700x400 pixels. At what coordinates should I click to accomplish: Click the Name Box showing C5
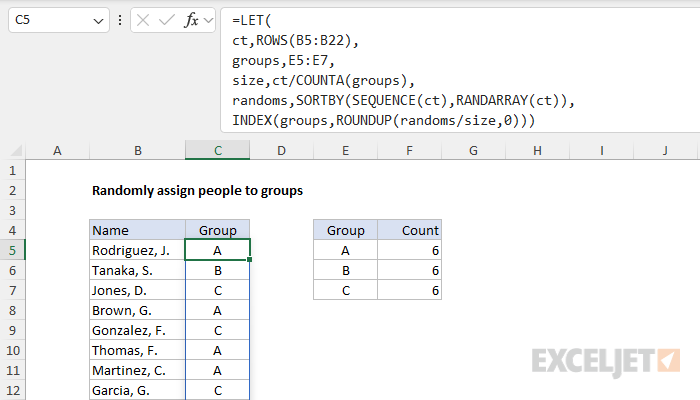[58, 20]
